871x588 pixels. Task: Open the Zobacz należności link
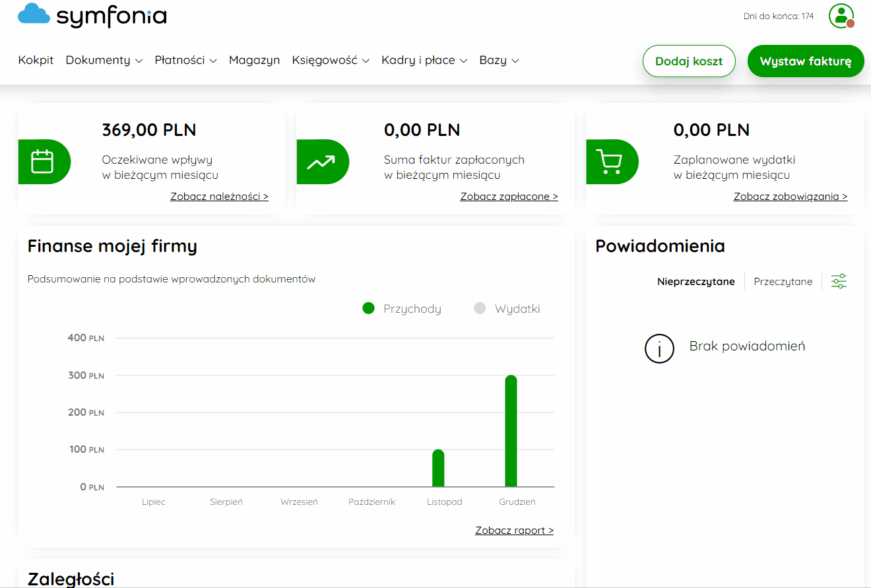pyautogui.click(x=219, y=197)
